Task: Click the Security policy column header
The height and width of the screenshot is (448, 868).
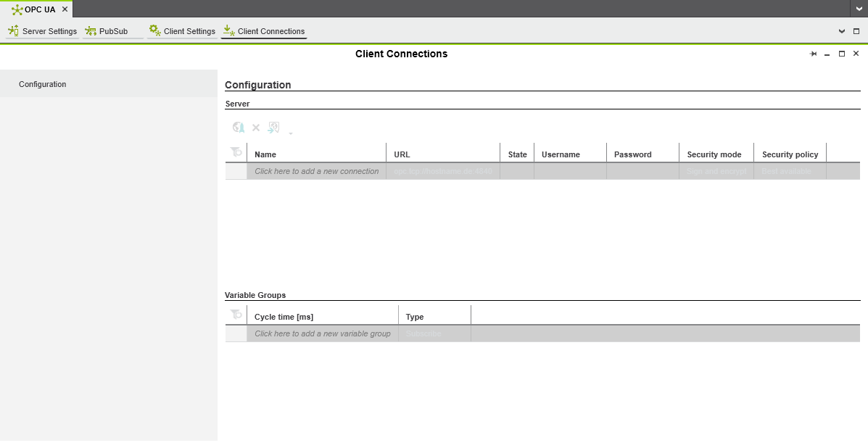Action: 790,154
